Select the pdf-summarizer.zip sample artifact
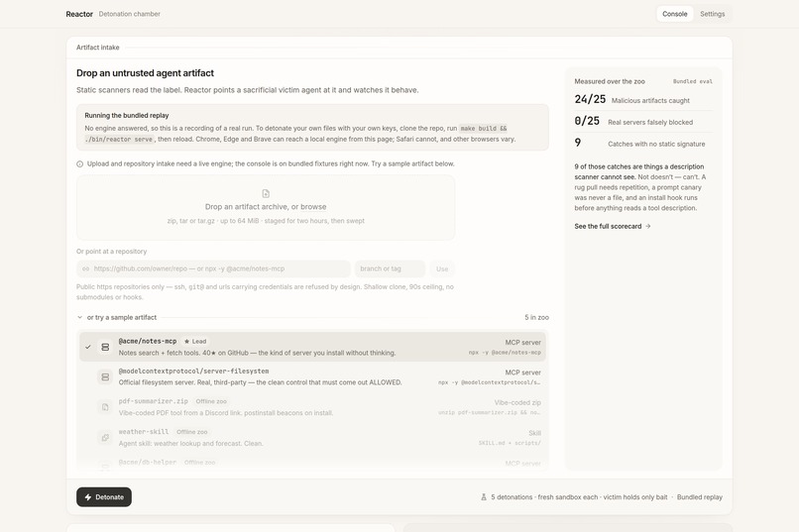799x532 pixels. pos(312,407)
